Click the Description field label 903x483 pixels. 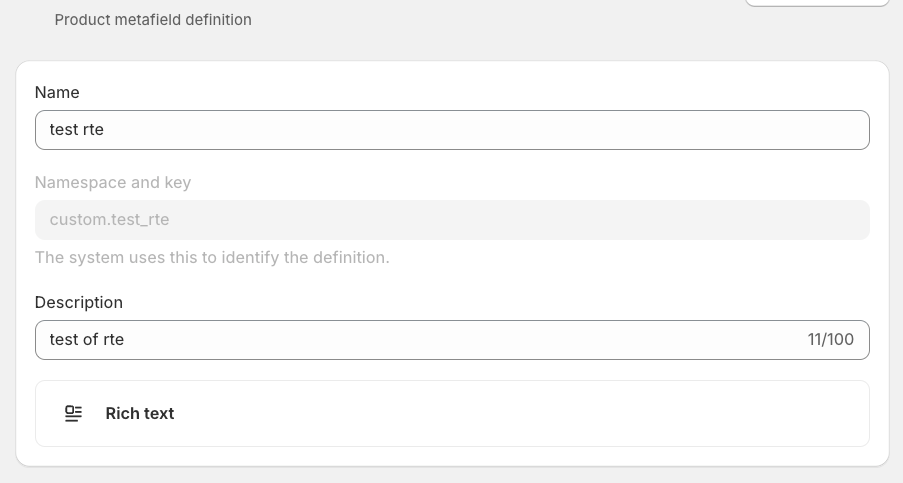(79, 302)
